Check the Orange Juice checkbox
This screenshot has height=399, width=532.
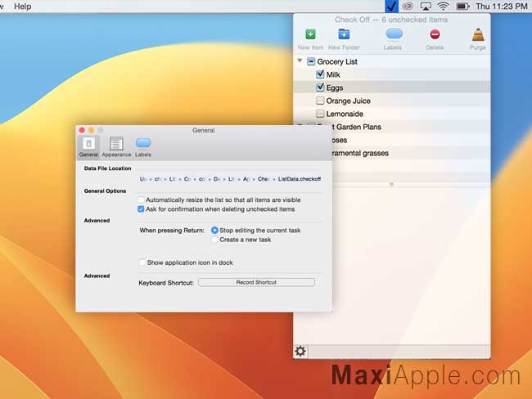(x=319, y=101)
